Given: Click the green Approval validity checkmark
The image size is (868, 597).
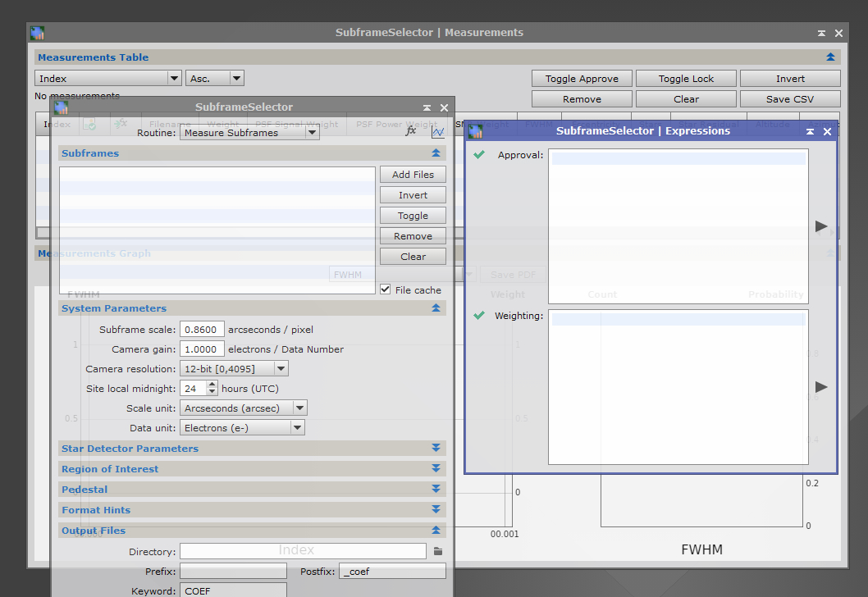Looking at the screenshot, I should click(479, 154).
